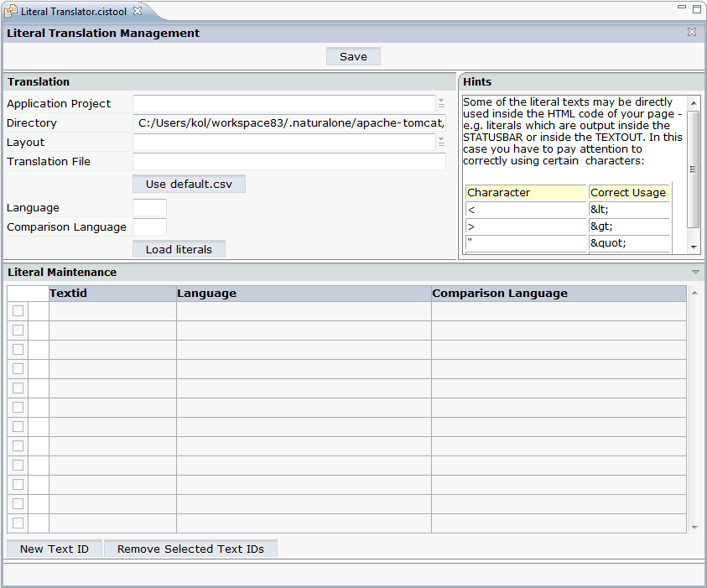The image size is (707, 588).
Task: Select the third row checkbox in grid
Action: (18, 349)
